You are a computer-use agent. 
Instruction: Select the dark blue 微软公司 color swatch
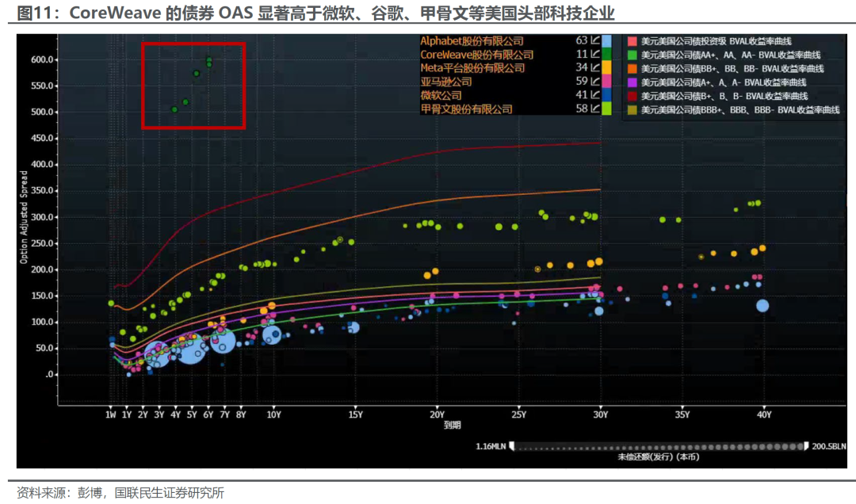coord(606,95)
